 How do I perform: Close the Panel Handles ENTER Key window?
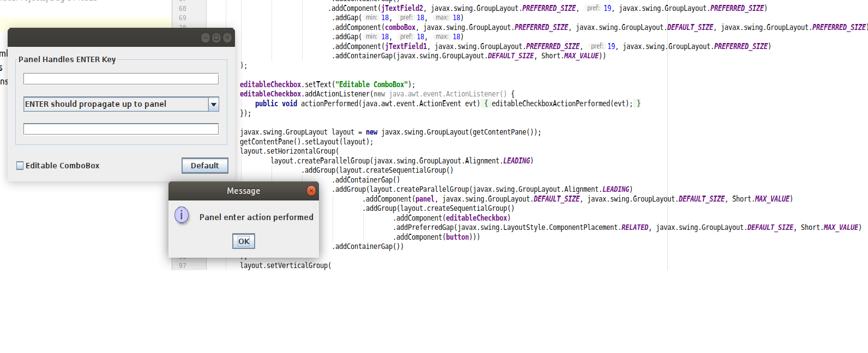[227, 38]
